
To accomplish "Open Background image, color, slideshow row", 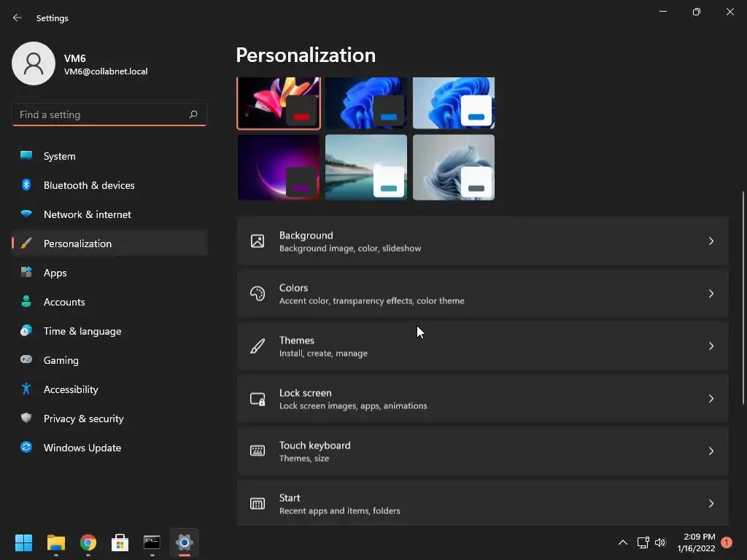I will pyautogui.click(x=483, y=241).
